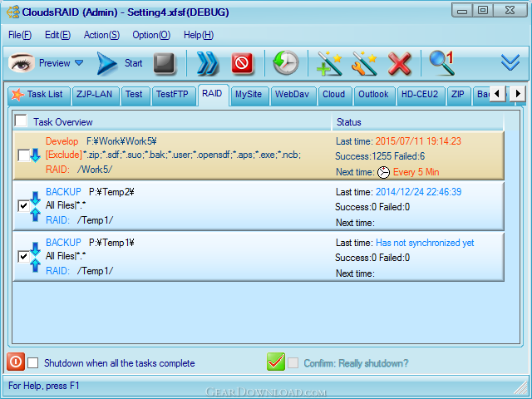Click the magnifier search icon
Viewport: 532px width, 399px height.
441,63
